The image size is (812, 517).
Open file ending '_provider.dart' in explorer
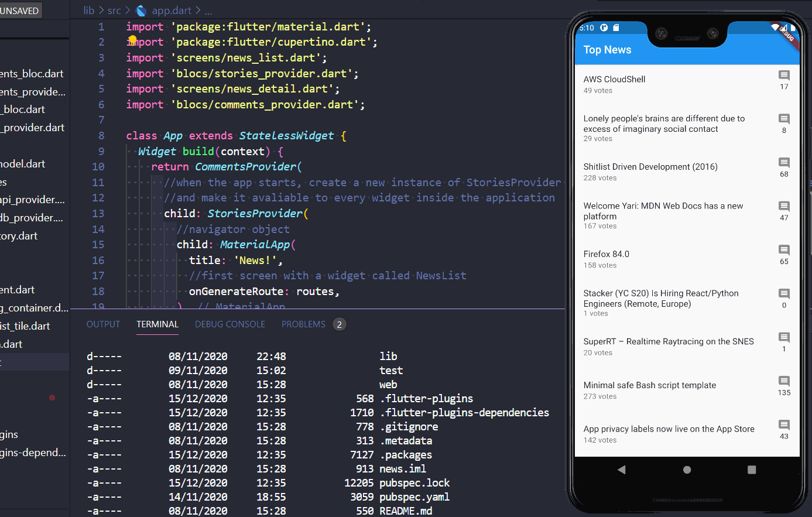(32, 128)
